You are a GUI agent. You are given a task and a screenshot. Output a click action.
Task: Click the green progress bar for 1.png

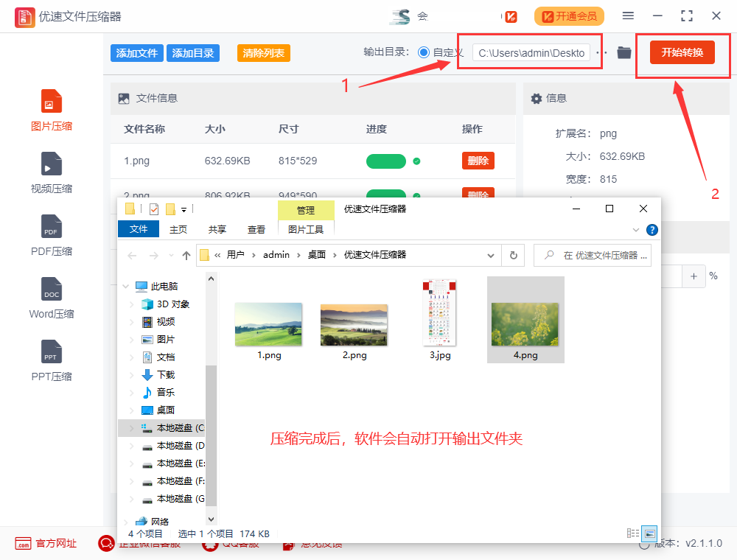(385, 160)
